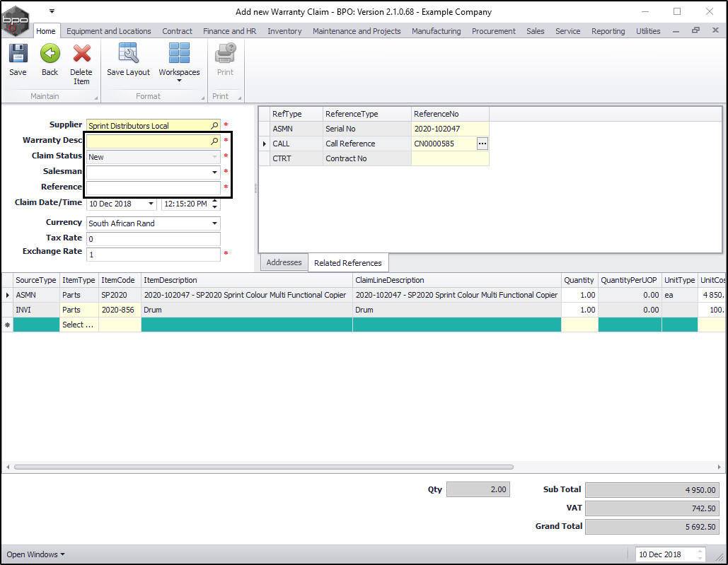The width and height of the screenshot is (728, 565).
Task: Click the scrollbar right arrow
Action: (x=720, y=467)
